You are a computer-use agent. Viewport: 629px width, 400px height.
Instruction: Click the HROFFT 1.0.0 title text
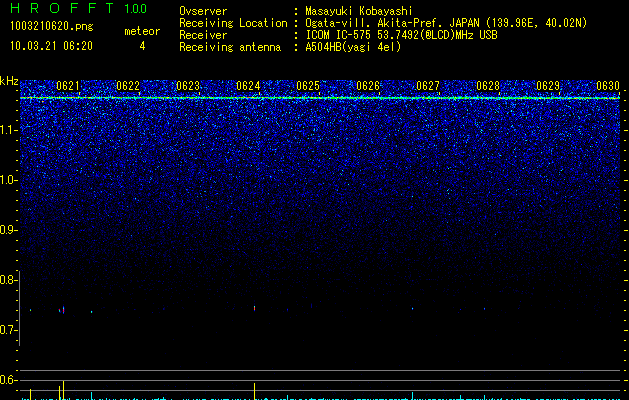pos(78,8)
